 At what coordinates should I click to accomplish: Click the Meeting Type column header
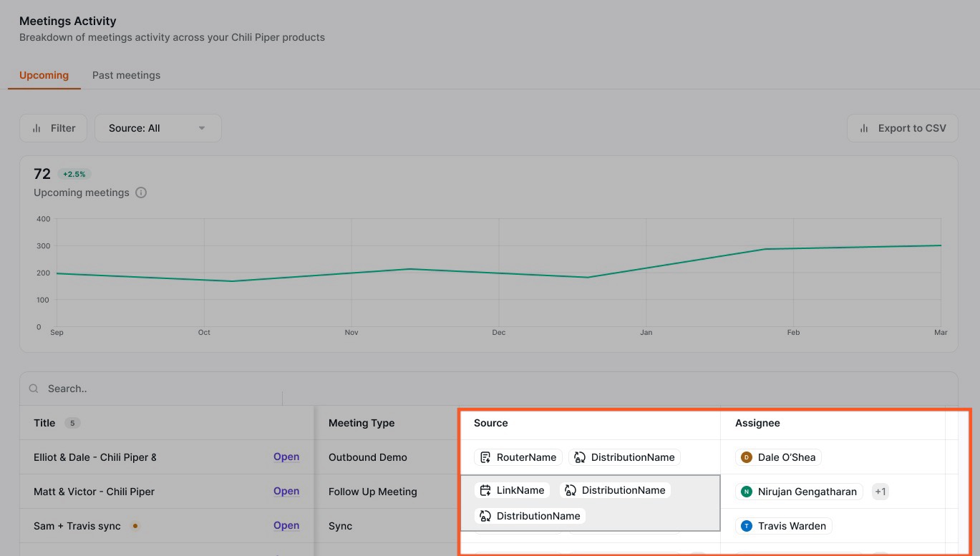(x=362, y=423)
